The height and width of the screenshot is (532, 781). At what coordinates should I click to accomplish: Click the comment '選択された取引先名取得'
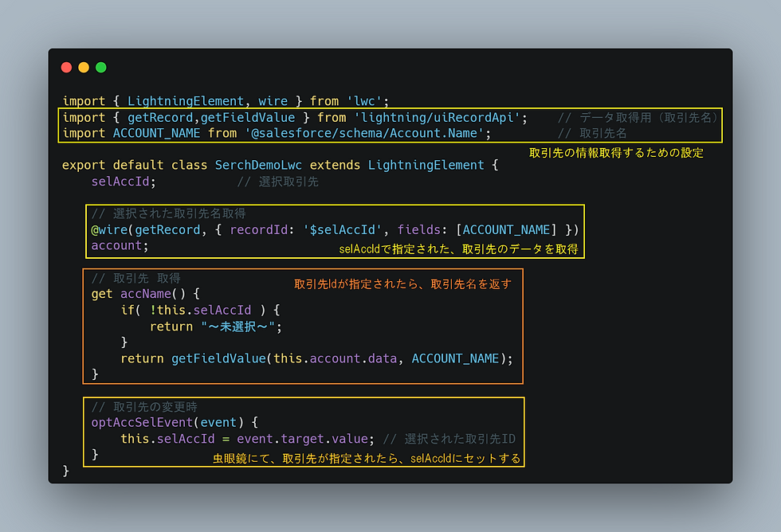click(179, 213)
